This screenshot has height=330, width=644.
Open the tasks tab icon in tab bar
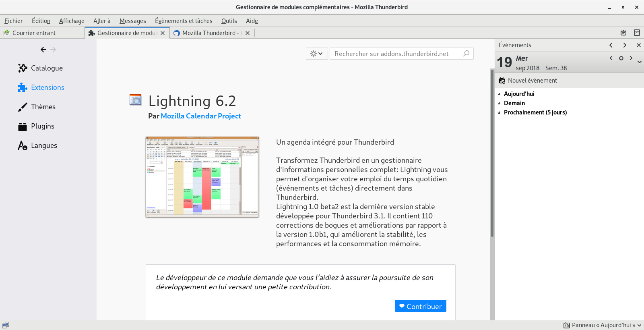pos(637,33)
